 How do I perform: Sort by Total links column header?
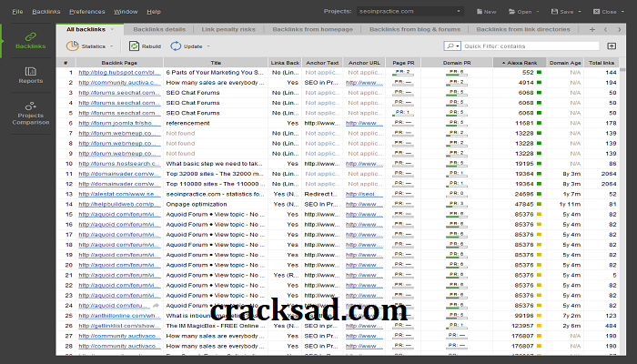[x=602, y=63]
